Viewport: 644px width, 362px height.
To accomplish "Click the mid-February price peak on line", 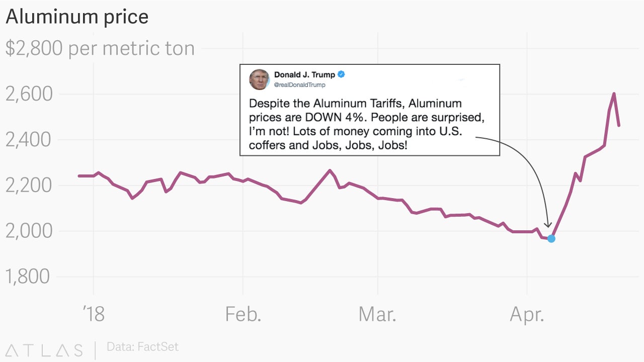I will (x=330, y=170).
